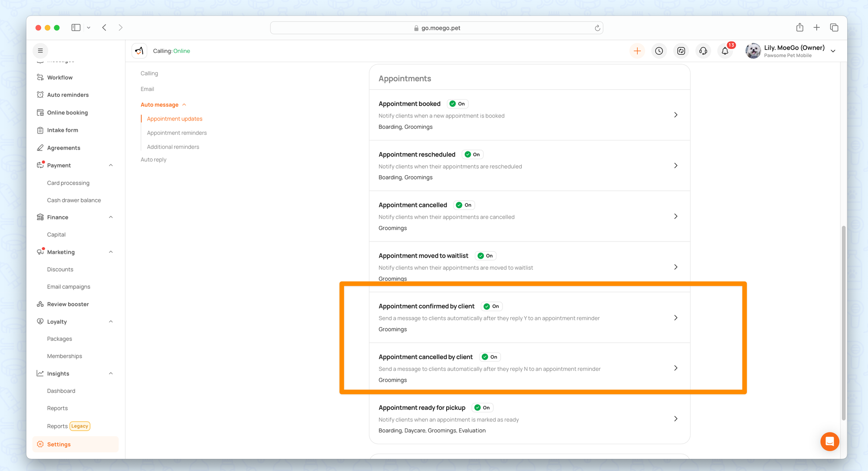Open Online booking in sidebar
Viewport: 868px width, 471px height.
pos(67,113)
